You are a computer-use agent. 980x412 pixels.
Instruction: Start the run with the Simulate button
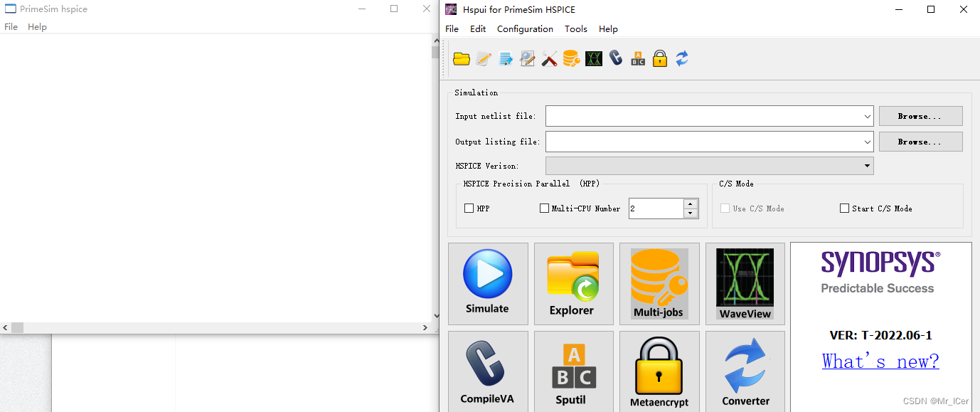coord(488,284)
